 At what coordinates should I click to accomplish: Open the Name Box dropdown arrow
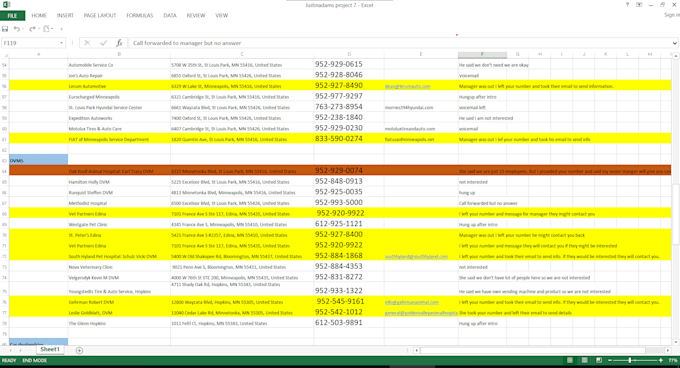coord(61,43)
